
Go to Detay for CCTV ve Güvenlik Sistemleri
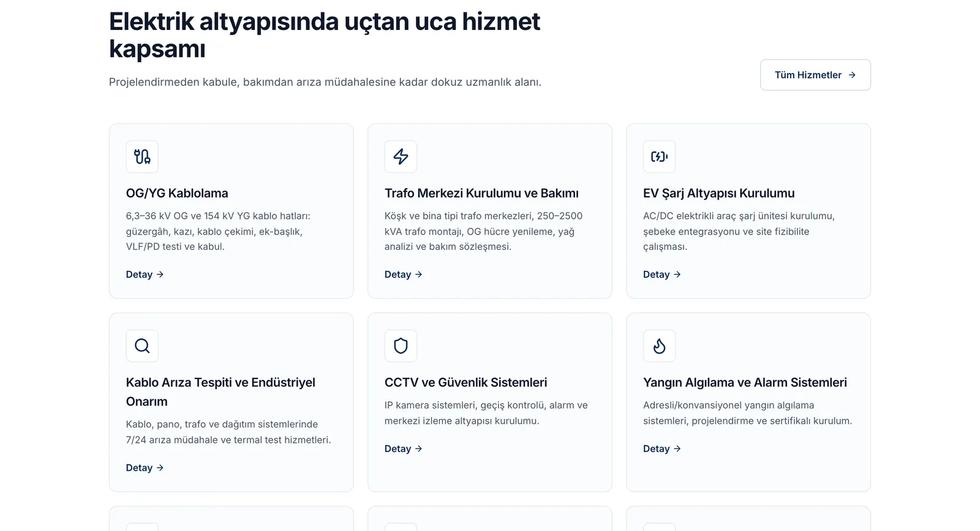(404, 449)
